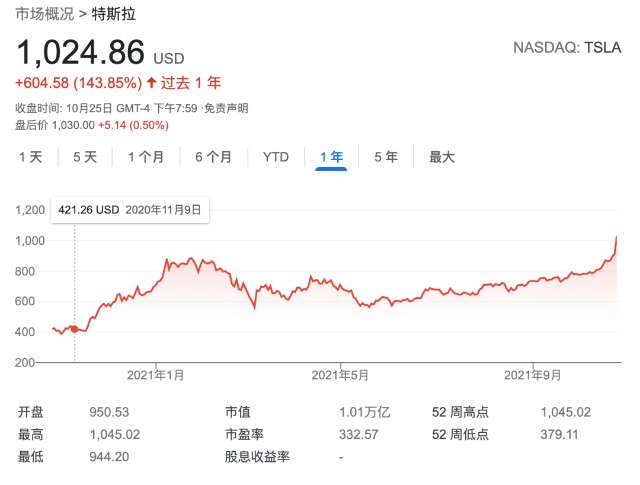The image size is (640, 485).
Task: Open the 1 个月 chart tab
Action: pyautogui.click(x=146, y=157)
